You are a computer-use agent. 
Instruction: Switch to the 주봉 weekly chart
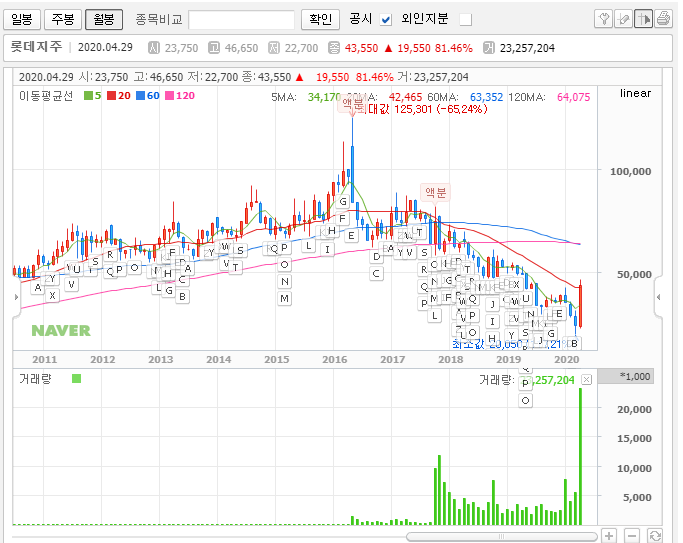coord(63,20)
